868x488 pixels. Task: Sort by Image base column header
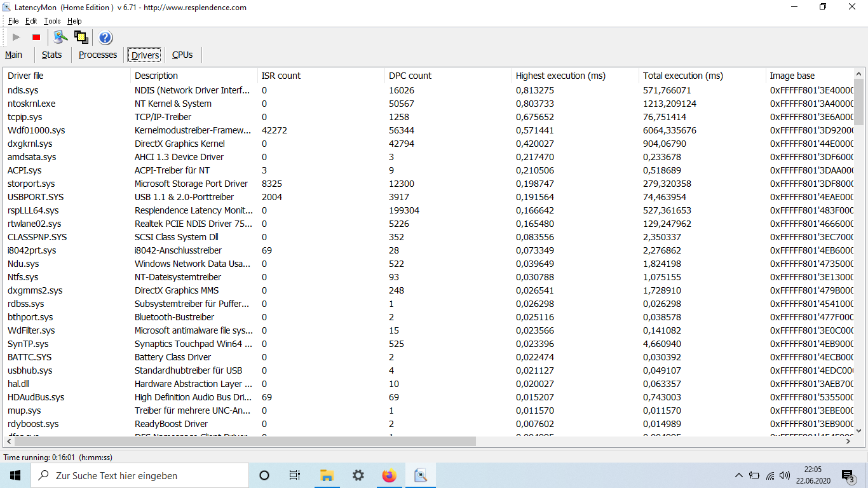click(x=810, y=76)
